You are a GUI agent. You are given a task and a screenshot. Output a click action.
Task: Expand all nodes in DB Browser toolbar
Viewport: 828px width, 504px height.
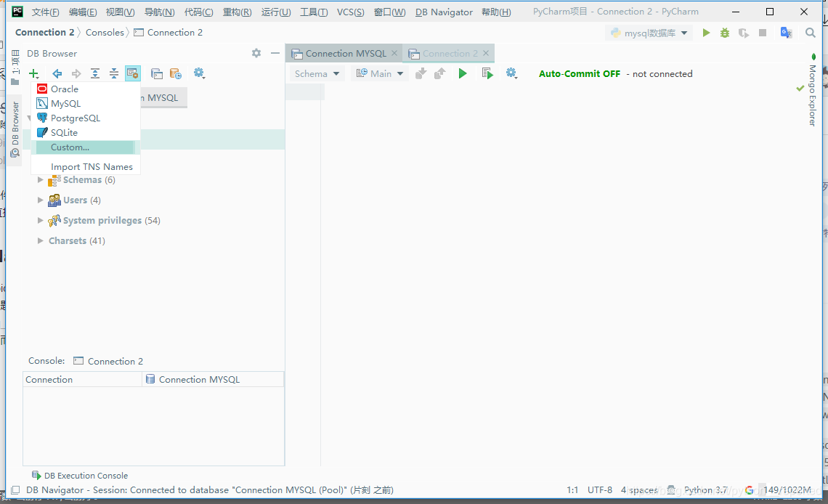click(95, 73)
